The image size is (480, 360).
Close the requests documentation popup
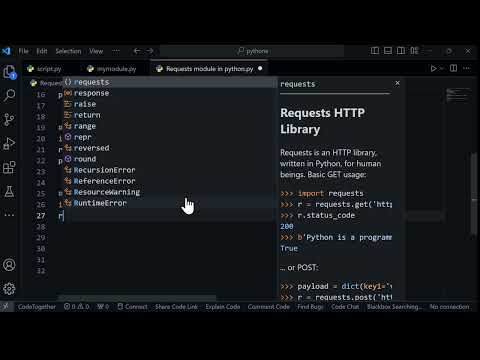coord(397,83)
